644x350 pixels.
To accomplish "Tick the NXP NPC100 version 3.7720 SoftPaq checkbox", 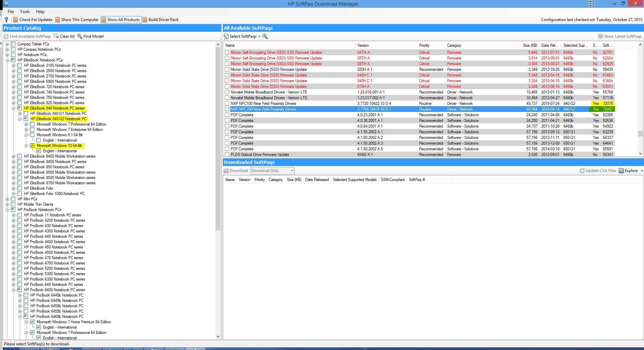I will 227,104.
